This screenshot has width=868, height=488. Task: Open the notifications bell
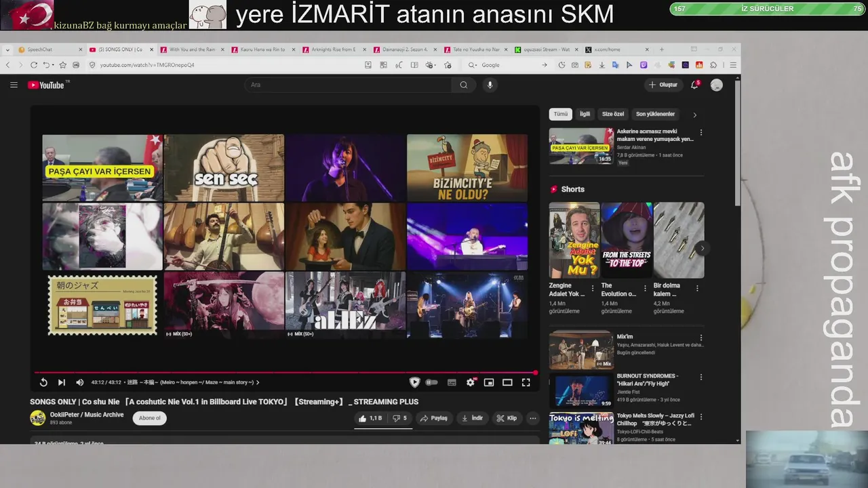tap(694, 85)
